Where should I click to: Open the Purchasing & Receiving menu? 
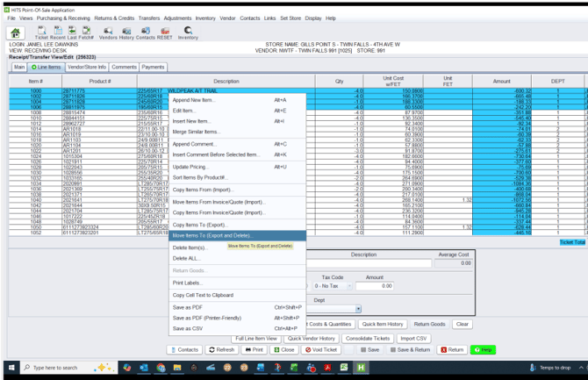tap(63, 18)
